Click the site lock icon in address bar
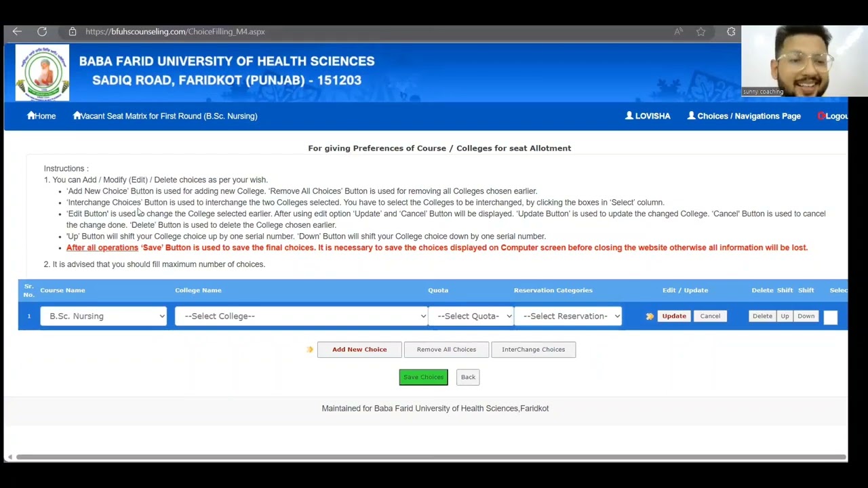 click(x=72, y=31)
